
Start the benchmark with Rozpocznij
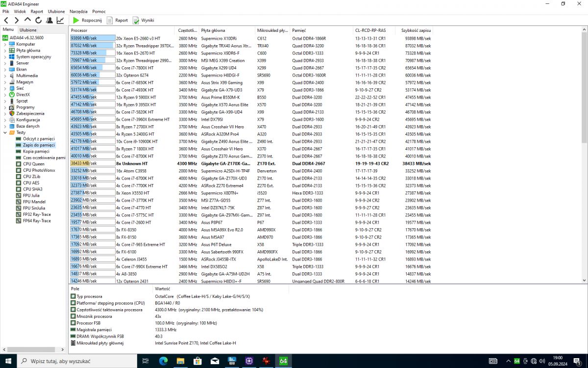tap(87, 20)
